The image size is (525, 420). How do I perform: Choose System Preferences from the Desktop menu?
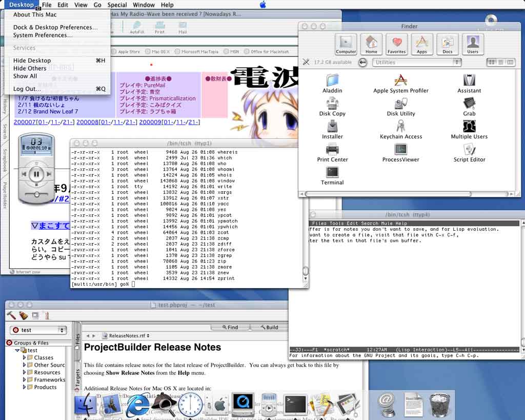[x=57, y=35]
